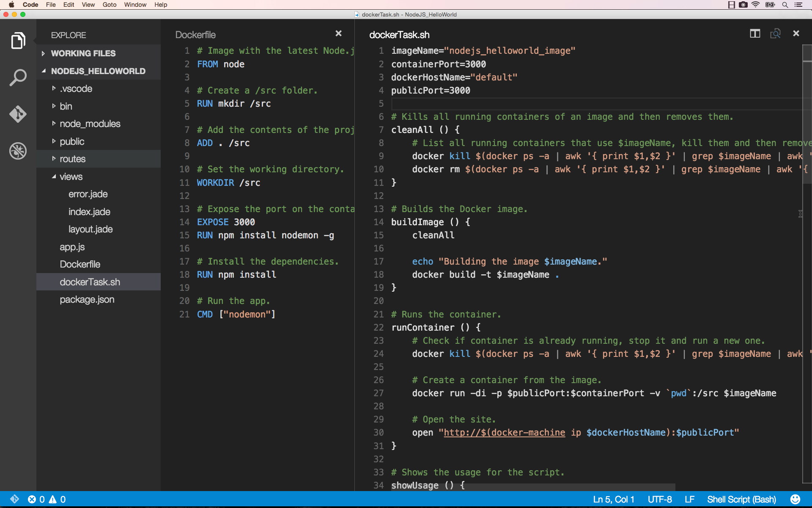Open the Goto menu in menu bar
The height and width of the screenshot is (508, 812).
(x=109, y=5)
